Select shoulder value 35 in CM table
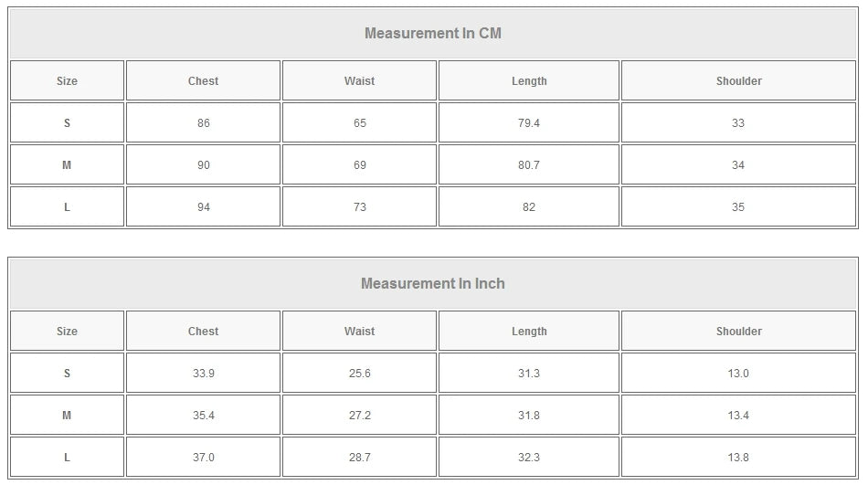Viewport: 868px width, 485px height. click(738, 207)
